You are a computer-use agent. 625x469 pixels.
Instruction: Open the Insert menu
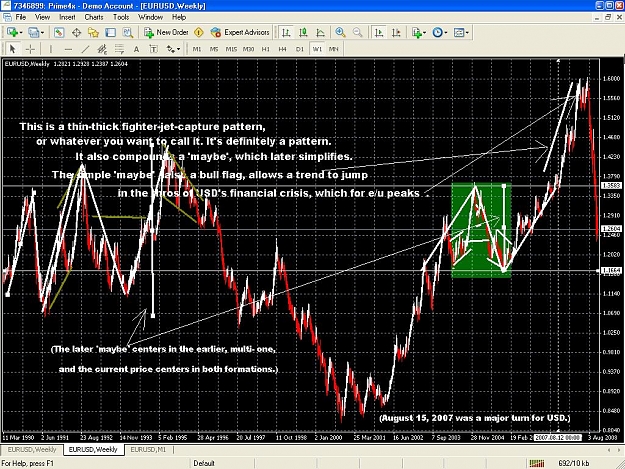pyautogui.click(x=67, y=17)
